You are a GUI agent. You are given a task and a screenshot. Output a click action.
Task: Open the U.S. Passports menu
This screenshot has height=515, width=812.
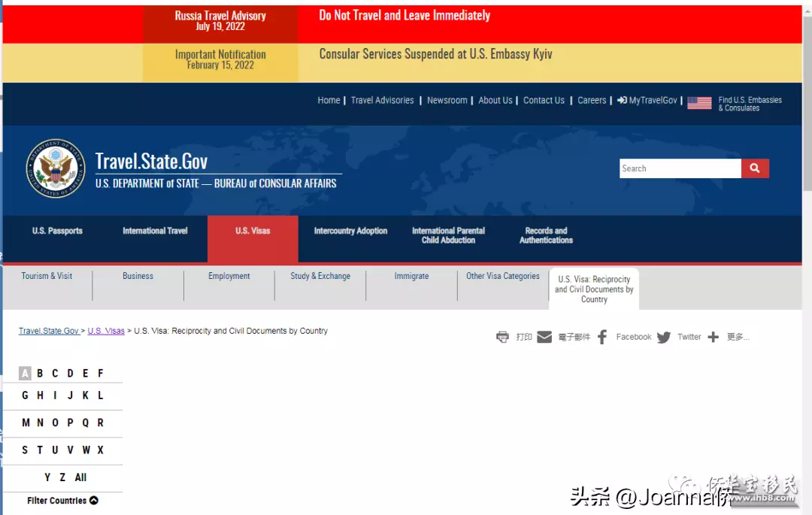57,231
